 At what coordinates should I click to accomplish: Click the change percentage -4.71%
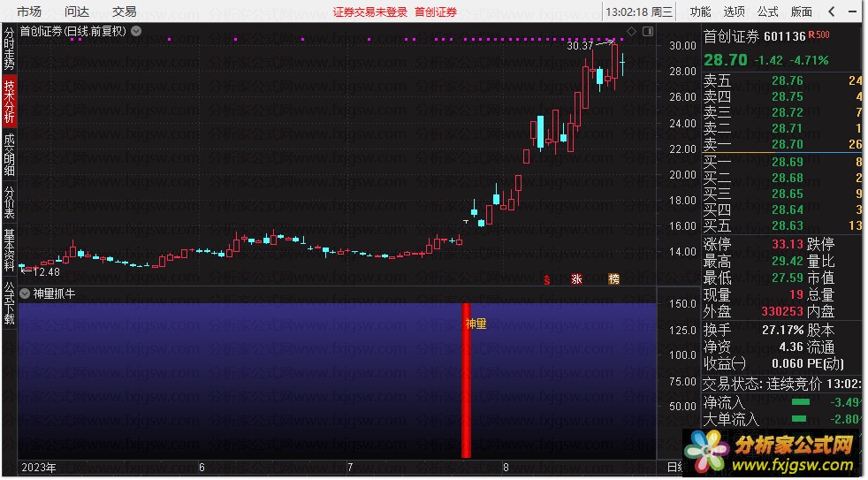(x=809, y=60)
